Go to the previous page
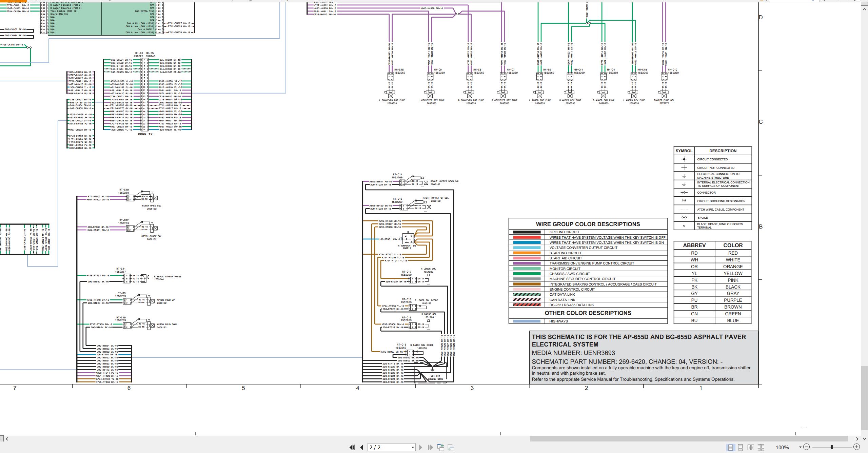 coord(362,447)
